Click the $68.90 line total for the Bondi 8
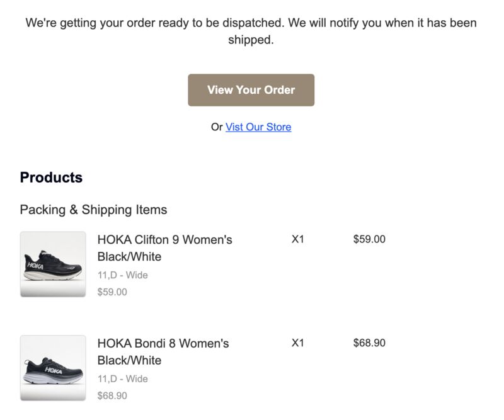 369,343
